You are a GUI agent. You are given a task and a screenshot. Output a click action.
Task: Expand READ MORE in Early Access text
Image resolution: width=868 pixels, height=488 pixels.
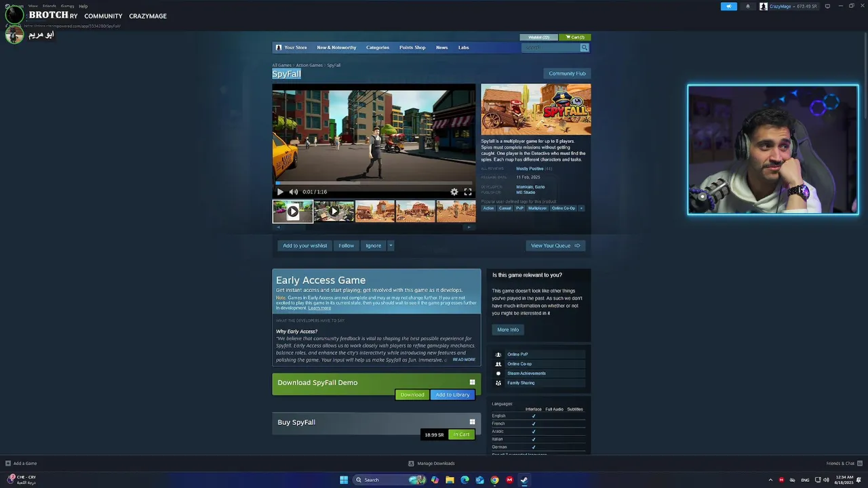click(464, 360)
